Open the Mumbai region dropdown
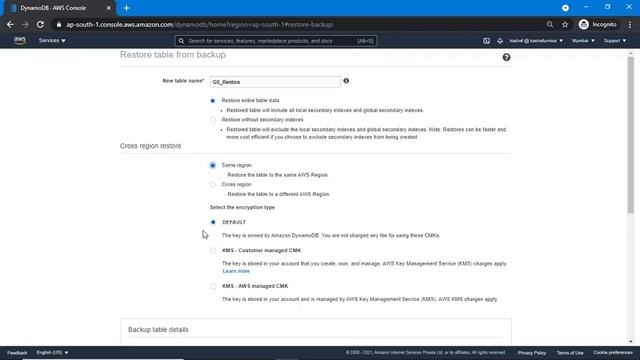 (583, 41)
